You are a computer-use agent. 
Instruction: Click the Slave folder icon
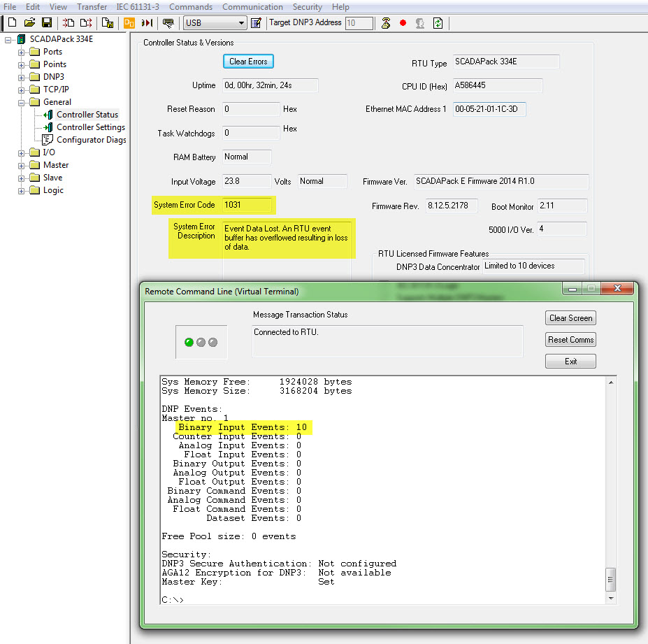[35, 178]
